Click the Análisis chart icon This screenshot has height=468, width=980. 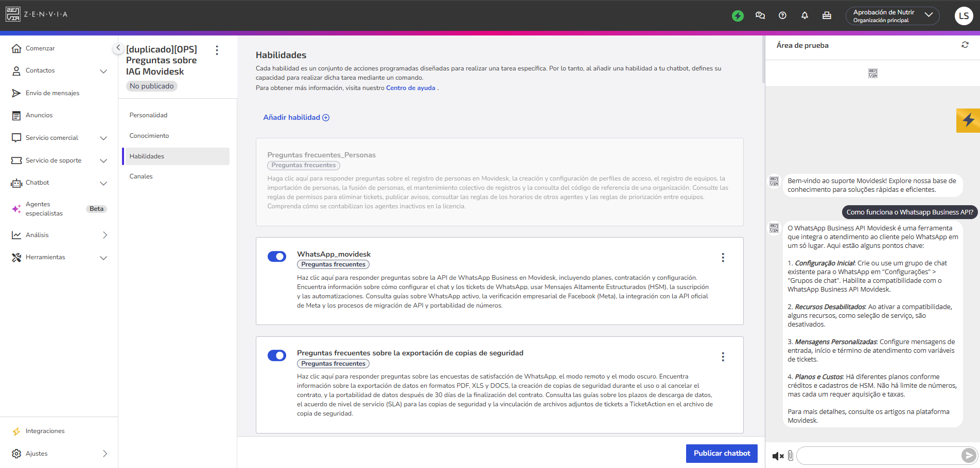(x=16, y=235)
